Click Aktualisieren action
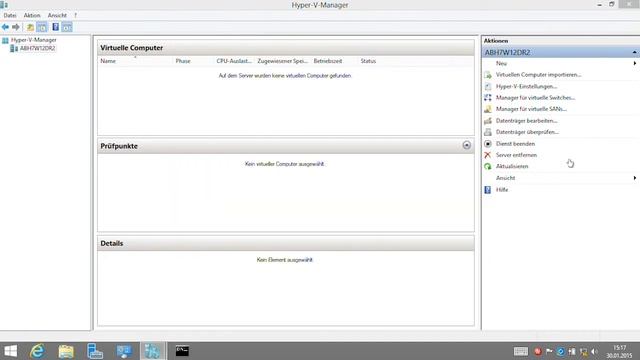 [512, 167]
